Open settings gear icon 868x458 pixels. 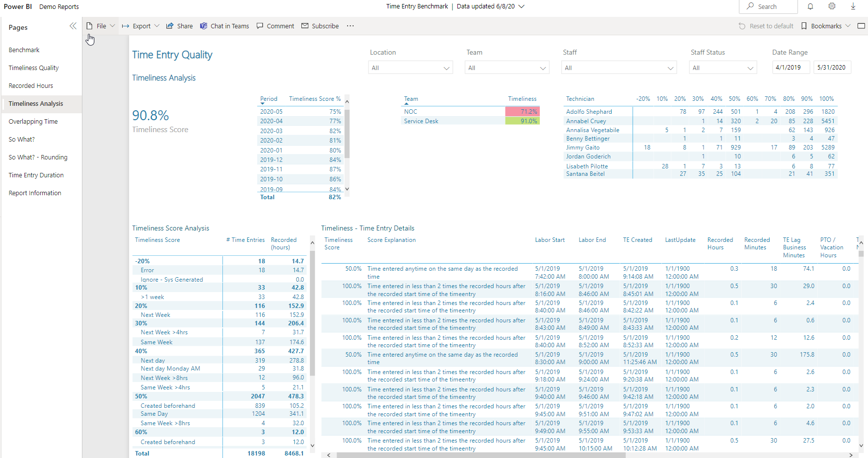point(832,6)
